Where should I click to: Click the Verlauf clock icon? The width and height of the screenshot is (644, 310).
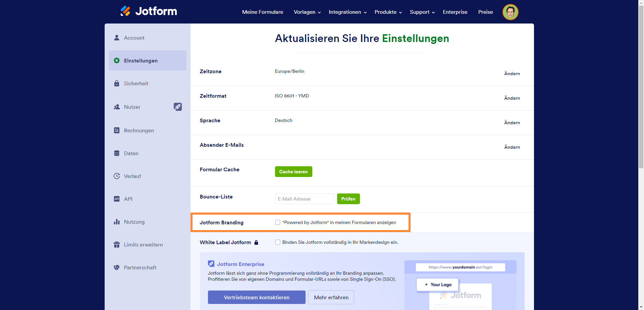point(117,176)
